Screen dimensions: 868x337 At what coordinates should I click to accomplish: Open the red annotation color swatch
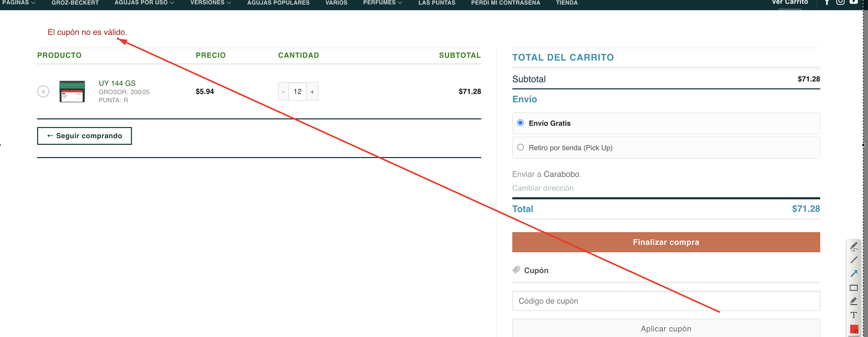click(854, 329)
